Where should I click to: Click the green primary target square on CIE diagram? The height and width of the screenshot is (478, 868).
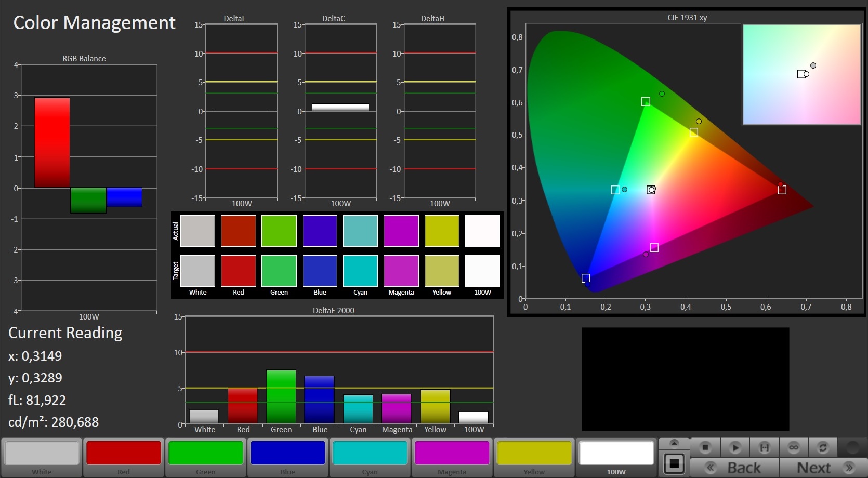(x=646, y=102)
